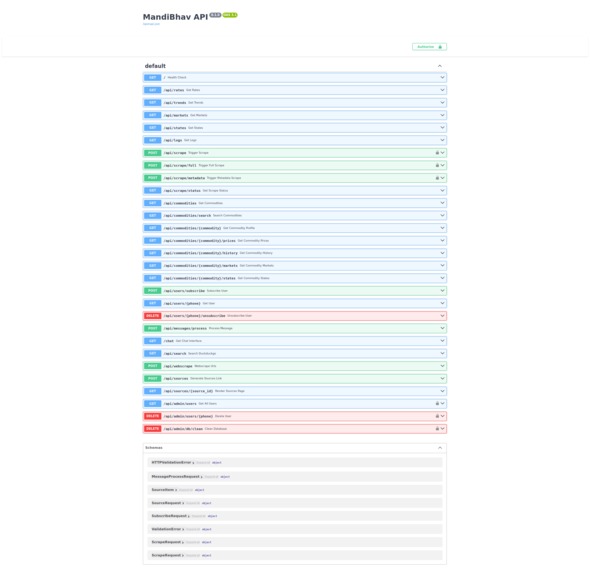590x573 pixels.
Task: Click the lock icon on /api/scrape/metadata row
Action: pos(437,178)
